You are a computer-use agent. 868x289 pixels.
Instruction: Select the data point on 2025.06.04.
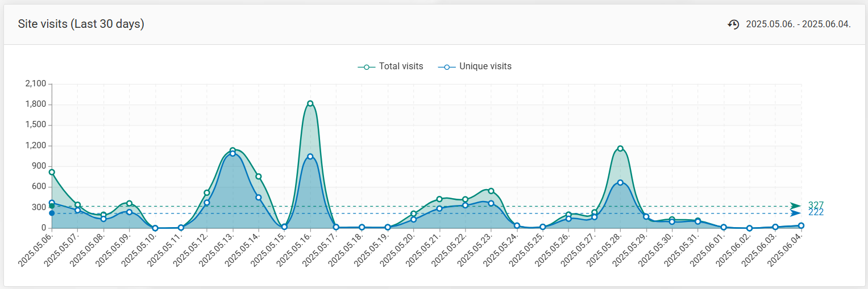pos(801,225)
